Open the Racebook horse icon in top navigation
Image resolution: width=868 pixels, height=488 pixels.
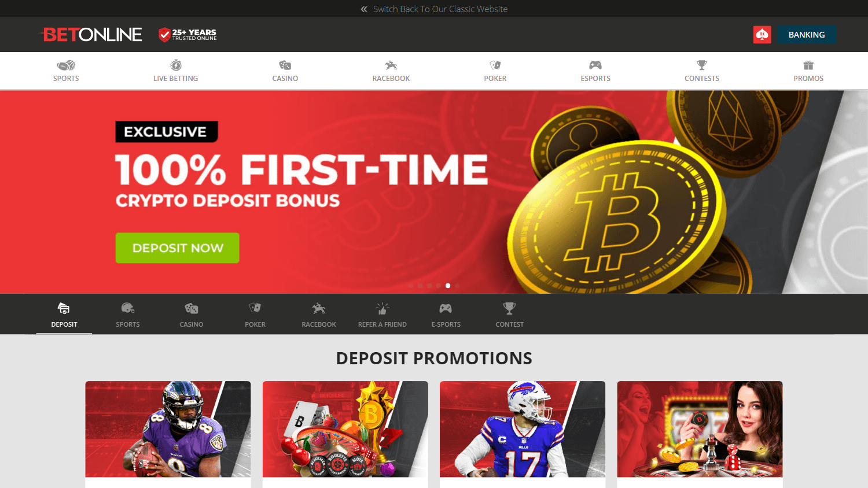[x=391, y=65]
